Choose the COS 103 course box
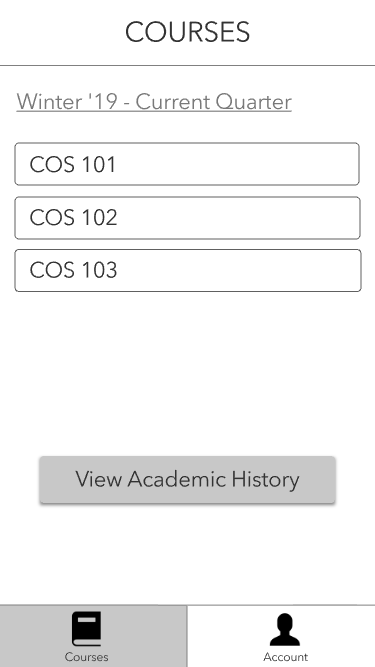 tap(188, 271)
